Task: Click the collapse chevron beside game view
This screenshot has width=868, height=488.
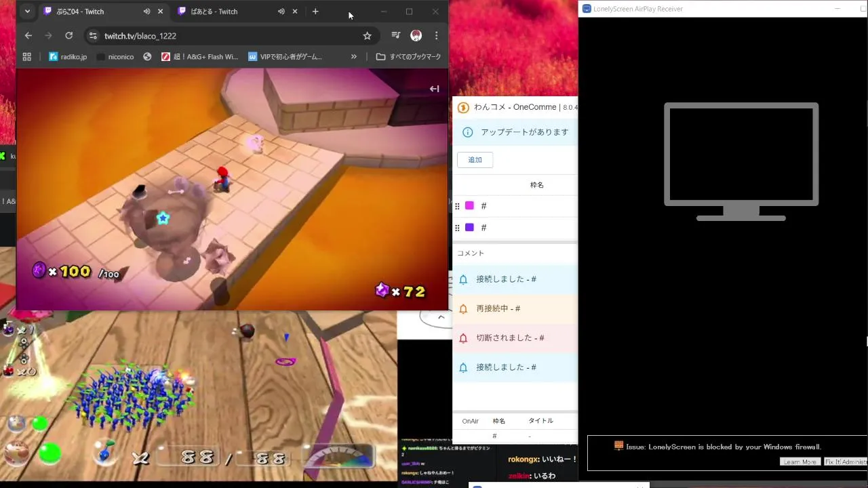Action: (x=441, y=317)
